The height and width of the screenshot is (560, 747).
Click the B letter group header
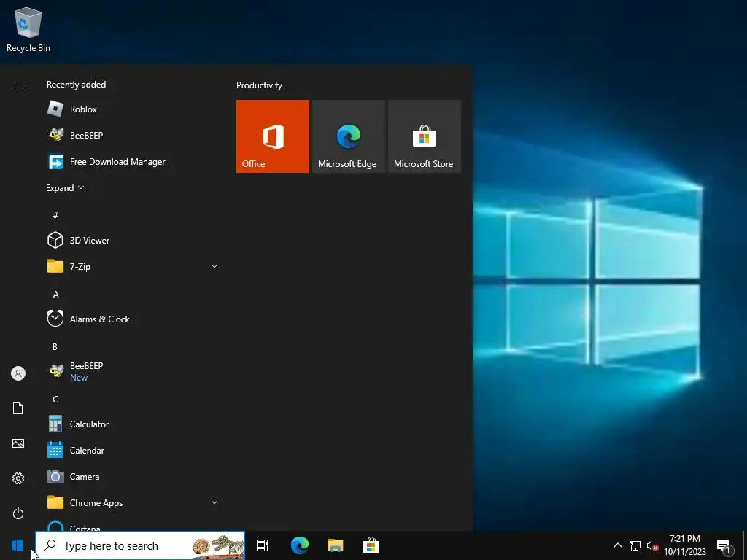[x=55, y=346]
